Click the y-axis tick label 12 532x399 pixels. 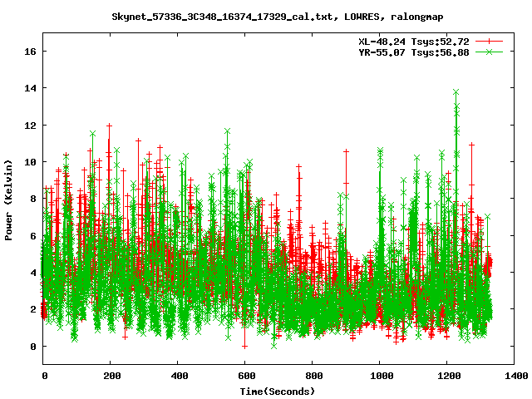coord(30,126)
